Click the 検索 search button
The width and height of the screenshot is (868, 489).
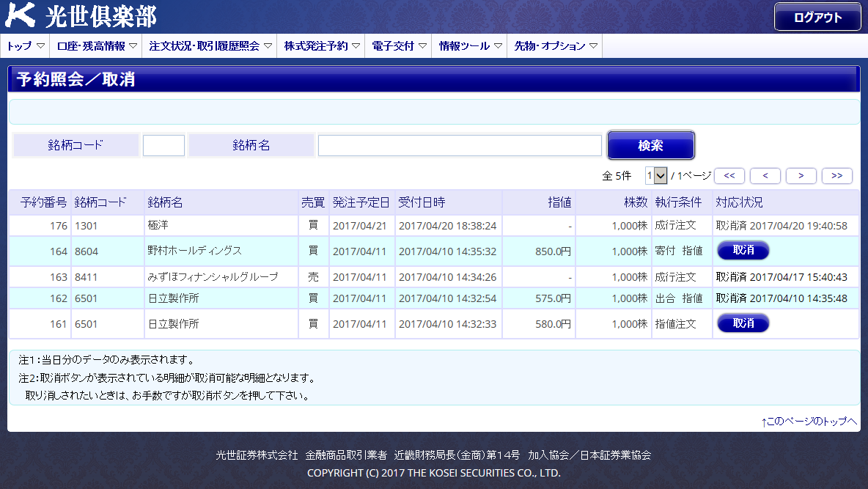point(650,146)
